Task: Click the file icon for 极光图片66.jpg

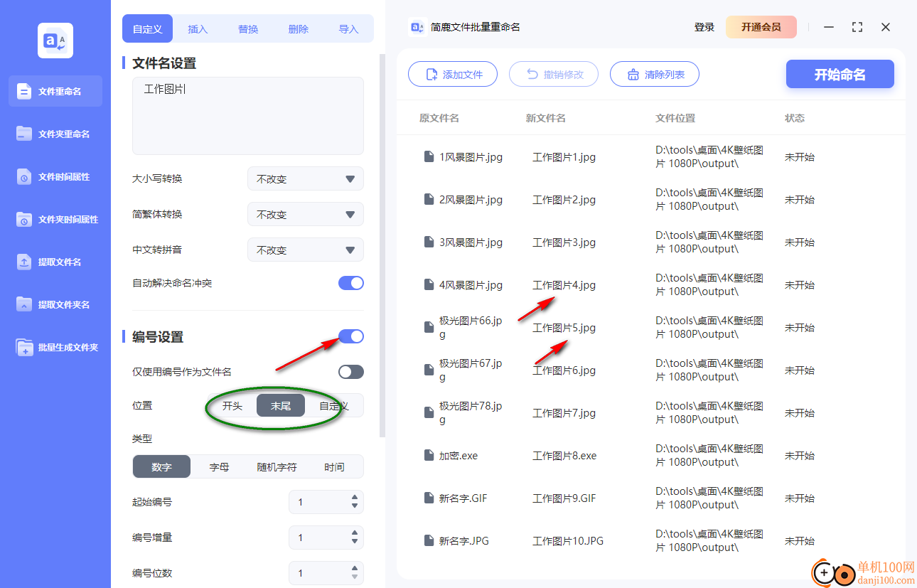Action: (x=429, y=327)
